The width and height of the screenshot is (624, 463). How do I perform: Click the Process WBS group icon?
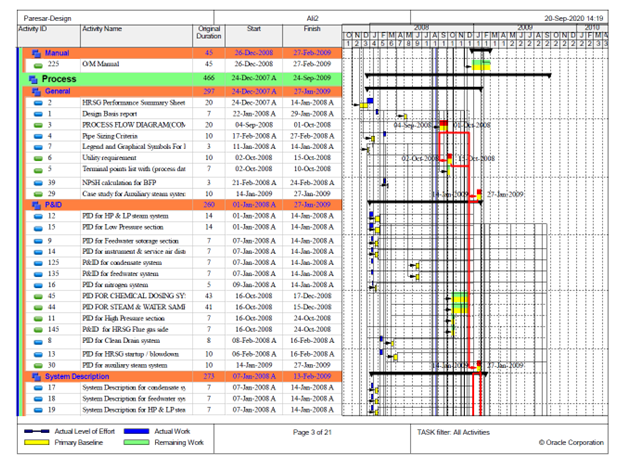coord(33,79)
